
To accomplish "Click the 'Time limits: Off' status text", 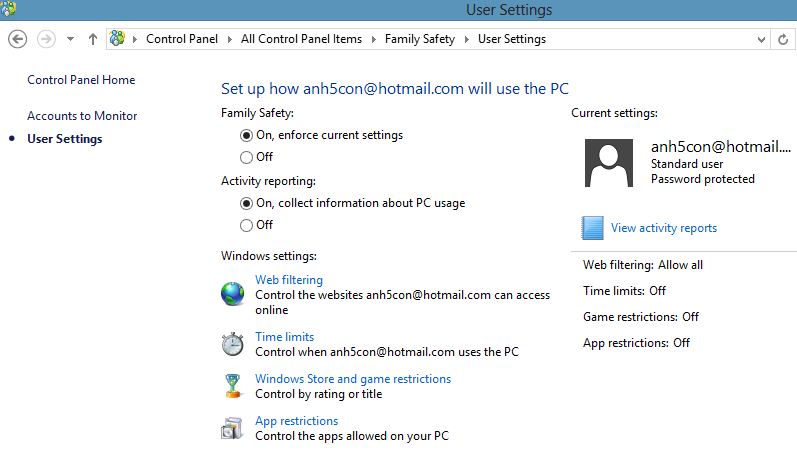I will pyautogui.click(x=624, y=291).
